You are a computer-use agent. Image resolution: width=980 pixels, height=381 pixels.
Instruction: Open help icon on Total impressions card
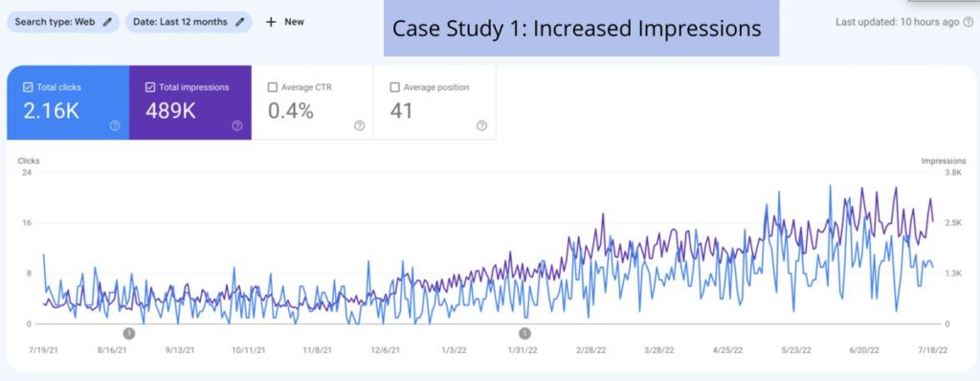click(237, 125)
